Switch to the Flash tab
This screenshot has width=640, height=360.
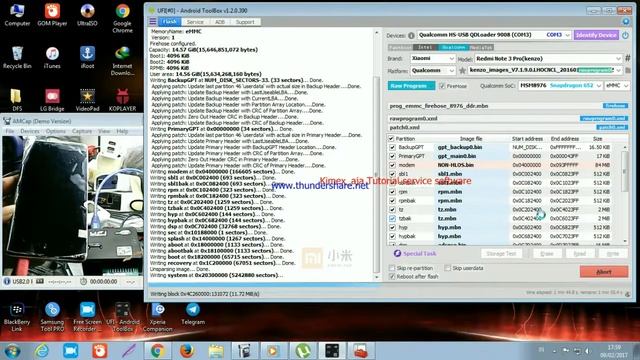coord(170,22)
